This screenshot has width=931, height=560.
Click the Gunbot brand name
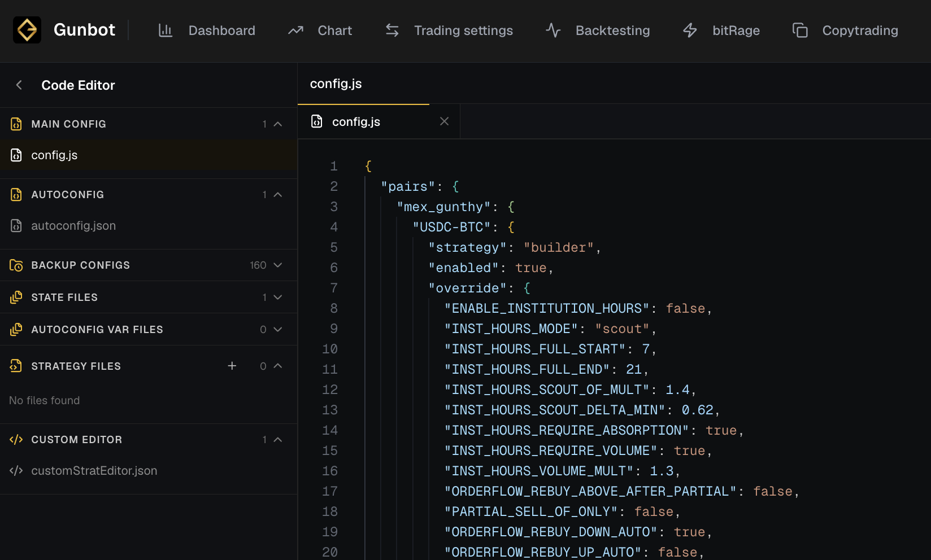84,30
